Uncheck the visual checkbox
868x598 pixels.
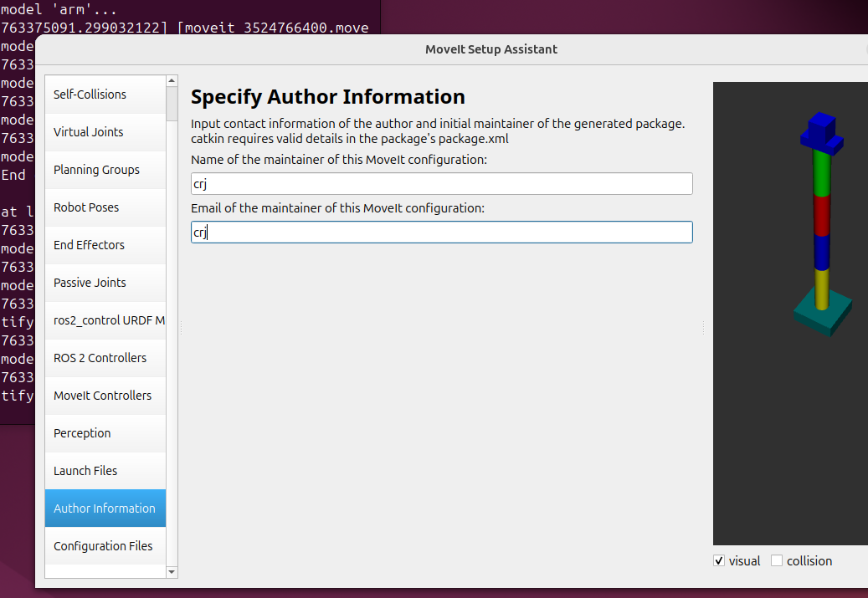(x=719, y=561)
